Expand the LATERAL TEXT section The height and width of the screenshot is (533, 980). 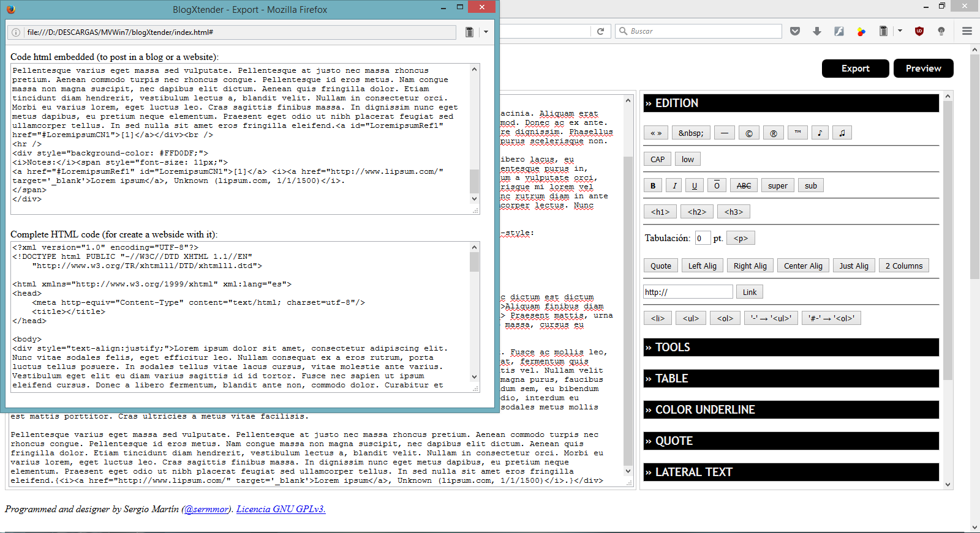(x=791, y=472)
